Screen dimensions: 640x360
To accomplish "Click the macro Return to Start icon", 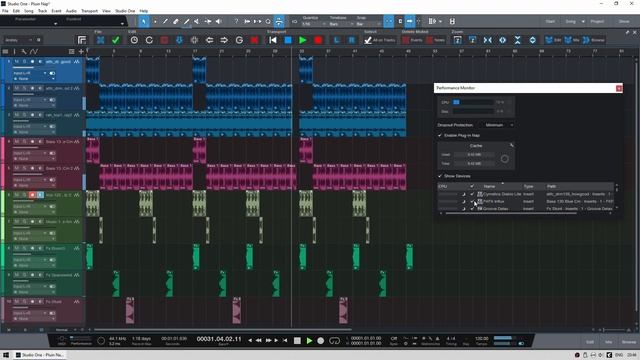I will 273,40.
